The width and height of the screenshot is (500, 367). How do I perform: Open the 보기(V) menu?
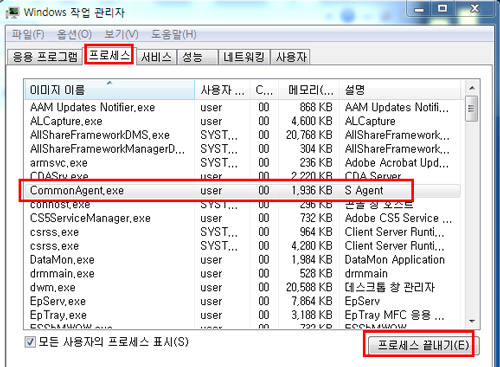coord(121,34)
